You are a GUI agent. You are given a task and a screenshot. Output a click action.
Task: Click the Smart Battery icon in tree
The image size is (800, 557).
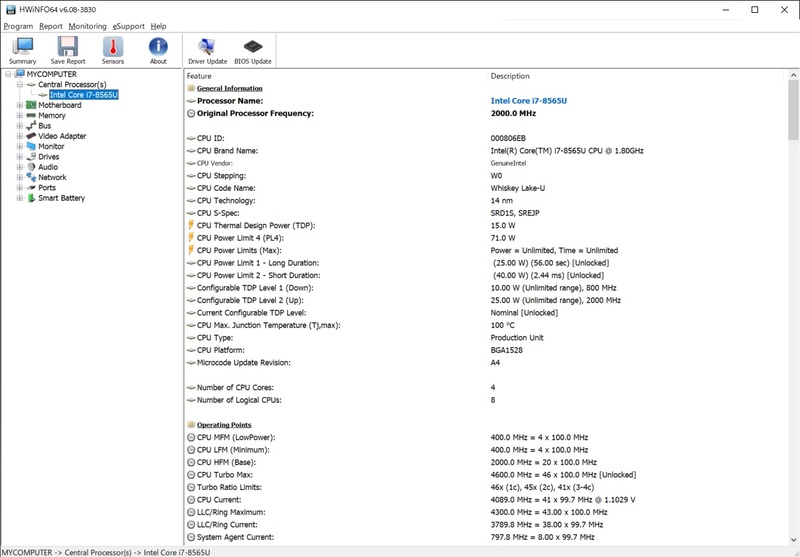coord(32,198)
